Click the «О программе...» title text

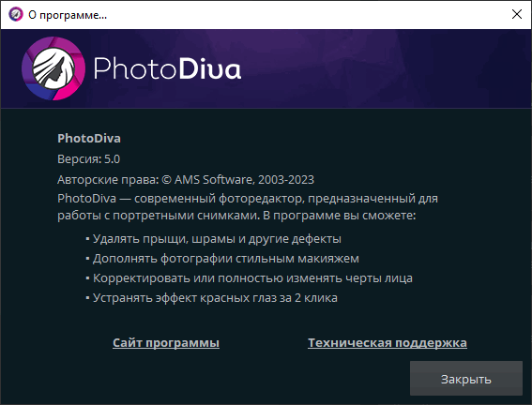(x=68, y=15)
